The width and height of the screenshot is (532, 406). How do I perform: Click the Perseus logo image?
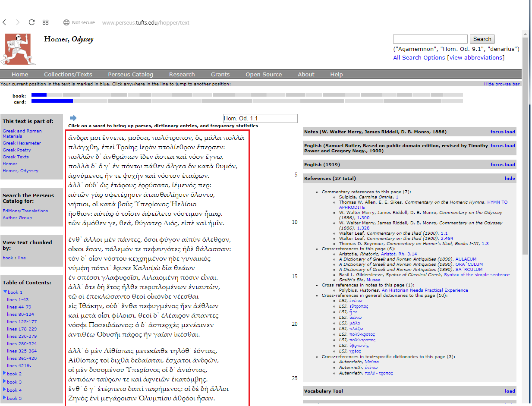pos(18,49)
